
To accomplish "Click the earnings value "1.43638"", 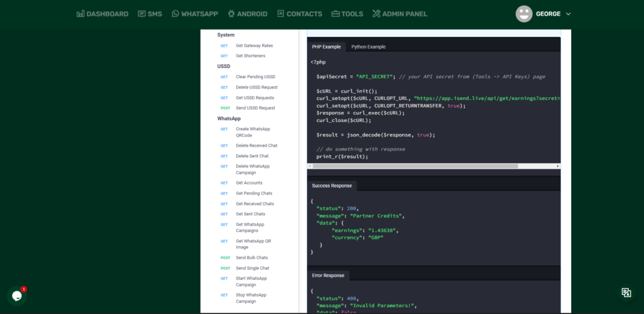I will pyautogui.click(x=382, y=230).
